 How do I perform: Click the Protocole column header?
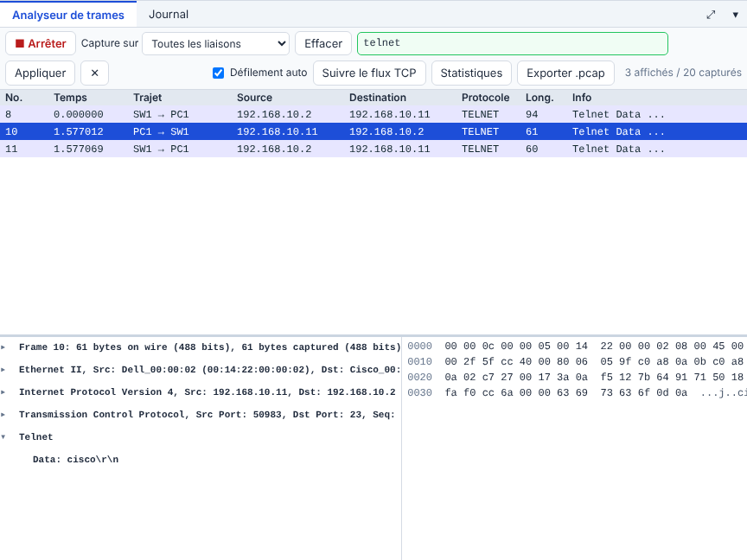pyautogui.click(x=485, y=98)
